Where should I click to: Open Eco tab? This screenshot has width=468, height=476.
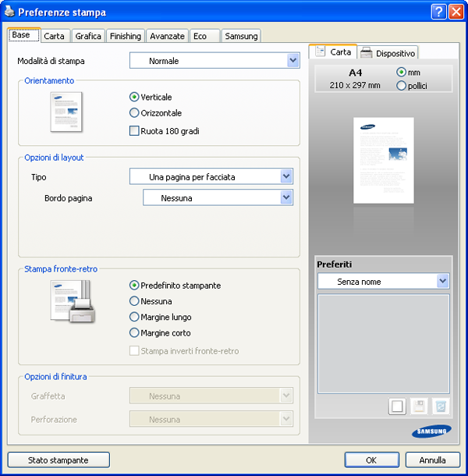(x=204, y=36)
